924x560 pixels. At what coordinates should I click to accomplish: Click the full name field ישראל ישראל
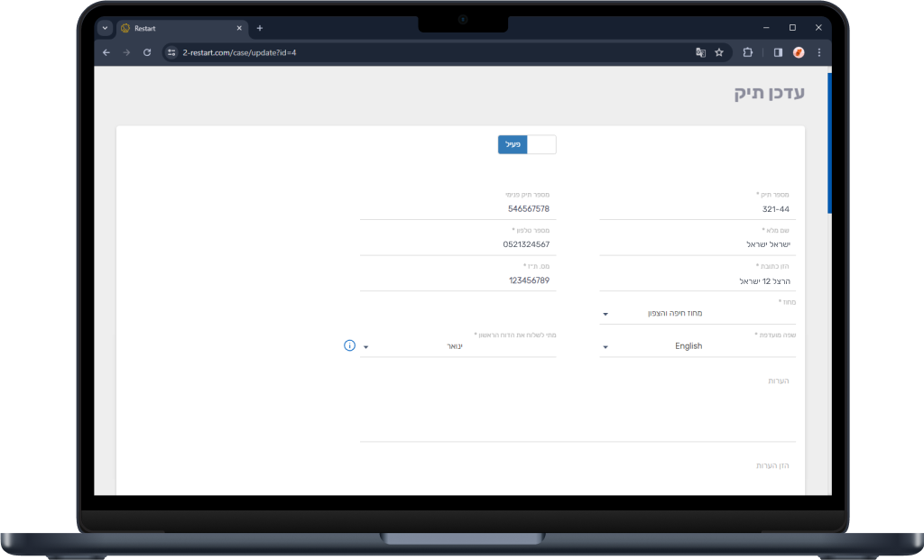[x=698, y=244]
